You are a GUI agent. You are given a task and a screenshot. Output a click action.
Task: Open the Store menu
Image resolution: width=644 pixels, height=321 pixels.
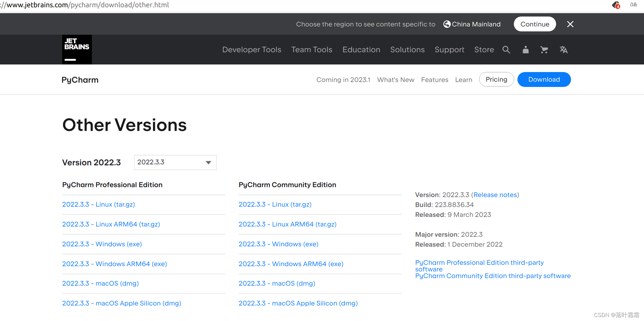[484, 50]
